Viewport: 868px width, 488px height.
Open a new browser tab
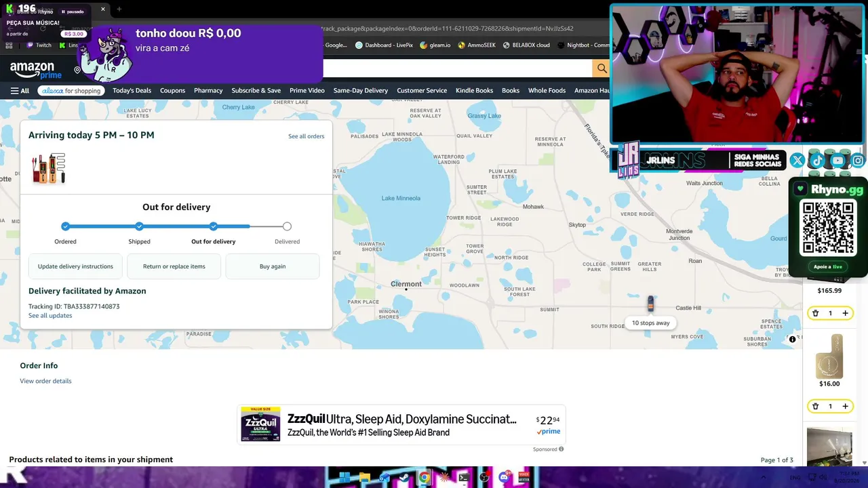tap(119, 9)
